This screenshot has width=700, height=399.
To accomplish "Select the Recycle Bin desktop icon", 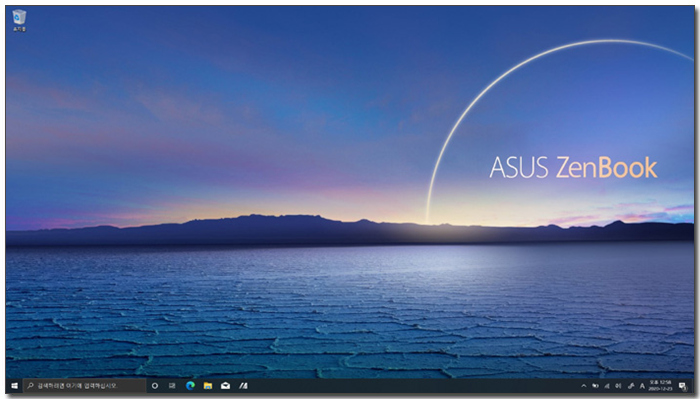I will pyautogui.click(x=19, y=21).
